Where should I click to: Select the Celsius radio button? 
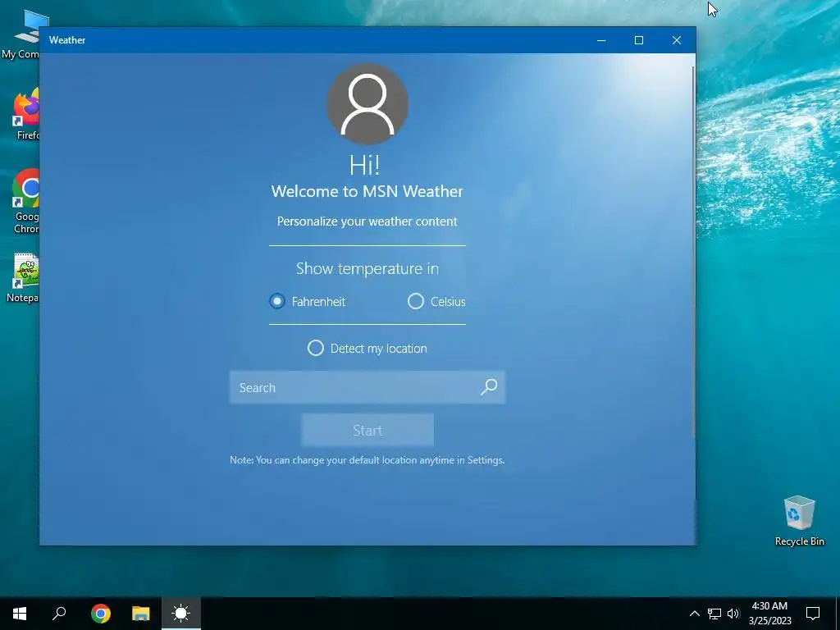point(436,302)
